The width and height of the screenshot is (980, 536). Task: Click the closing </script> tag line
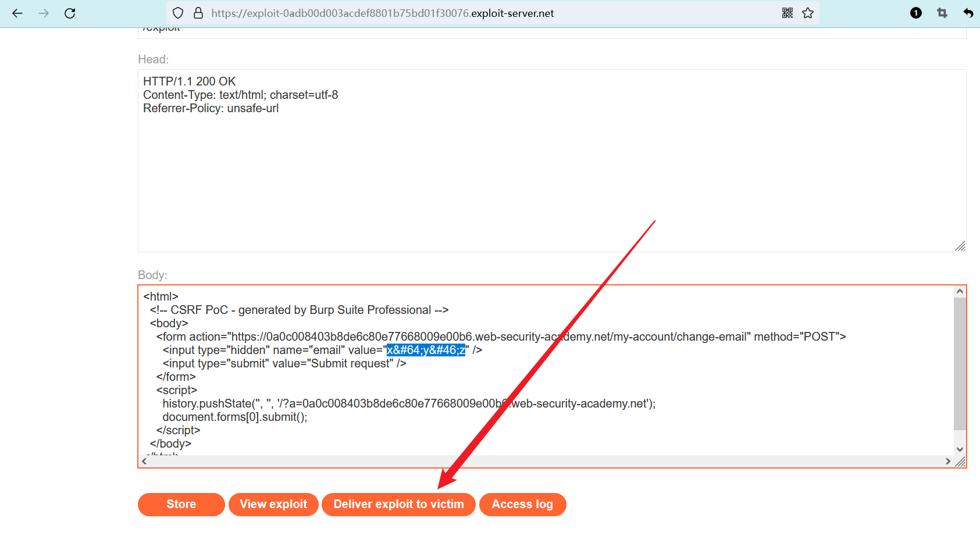[178, 430]
